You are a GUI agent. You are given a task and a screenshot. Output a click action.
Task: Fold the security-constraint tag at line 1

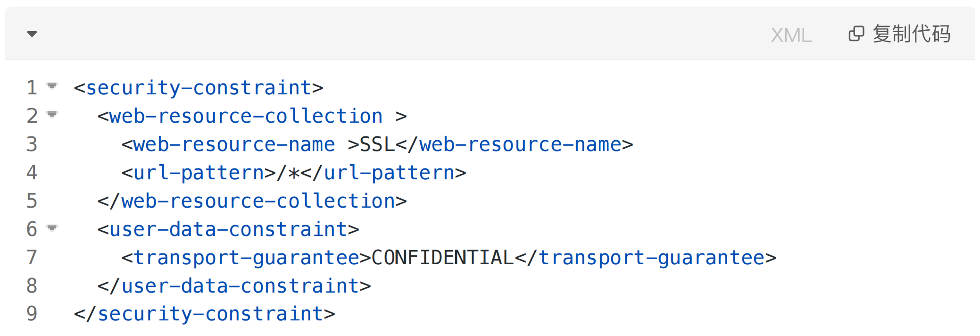click(x=52, y=86)
